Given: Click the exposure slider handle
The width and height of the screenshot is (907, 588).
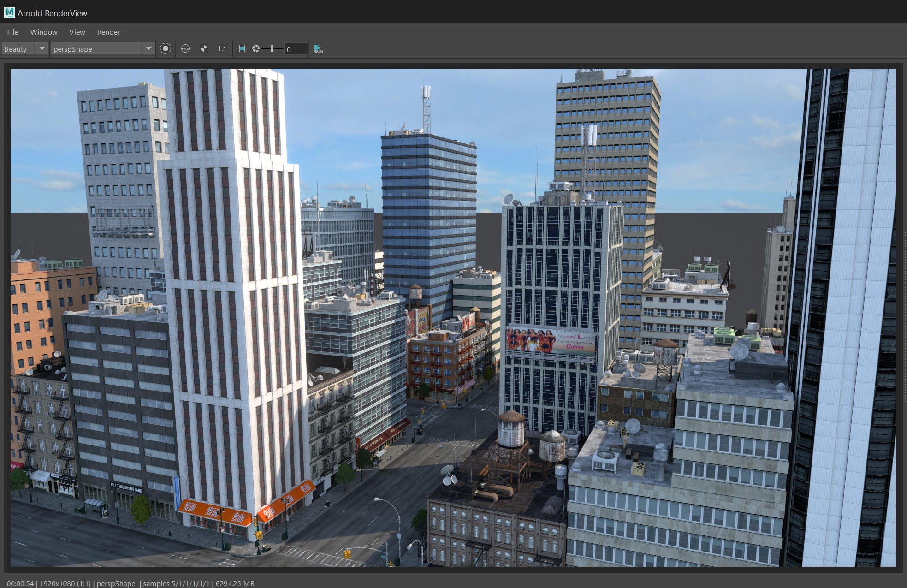Looking at the screenshot, I should [x=272, y=48].
